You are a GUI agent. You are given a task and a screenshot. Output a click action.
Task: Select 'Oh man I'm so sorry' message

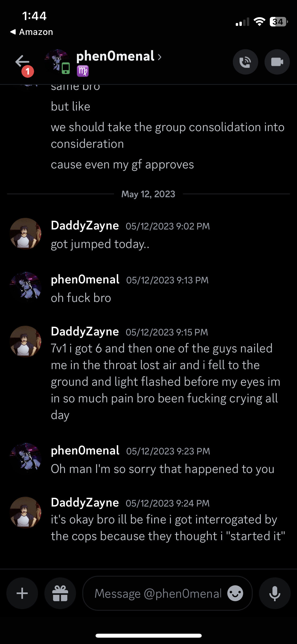coord(162,469)
